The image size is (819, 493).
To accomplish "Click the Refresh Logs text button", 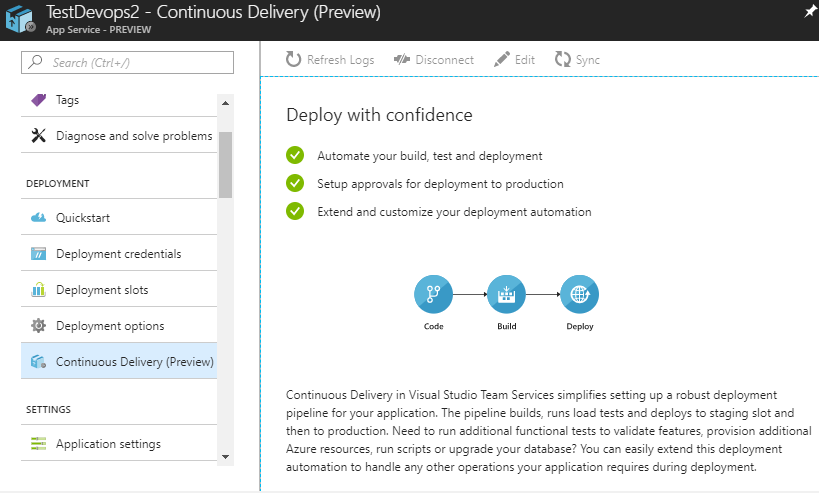I will (341, 60).
